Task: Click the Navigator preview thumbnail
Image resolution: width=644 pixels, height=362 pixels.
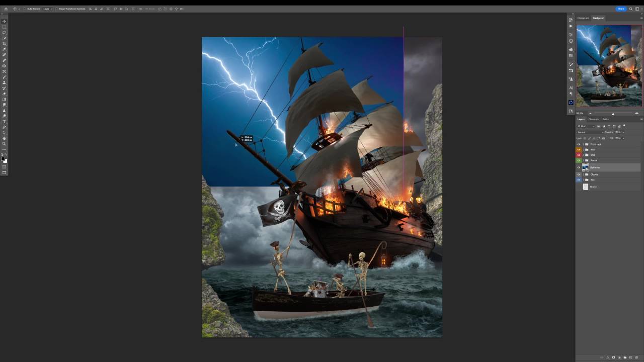Action: [609, 66]
